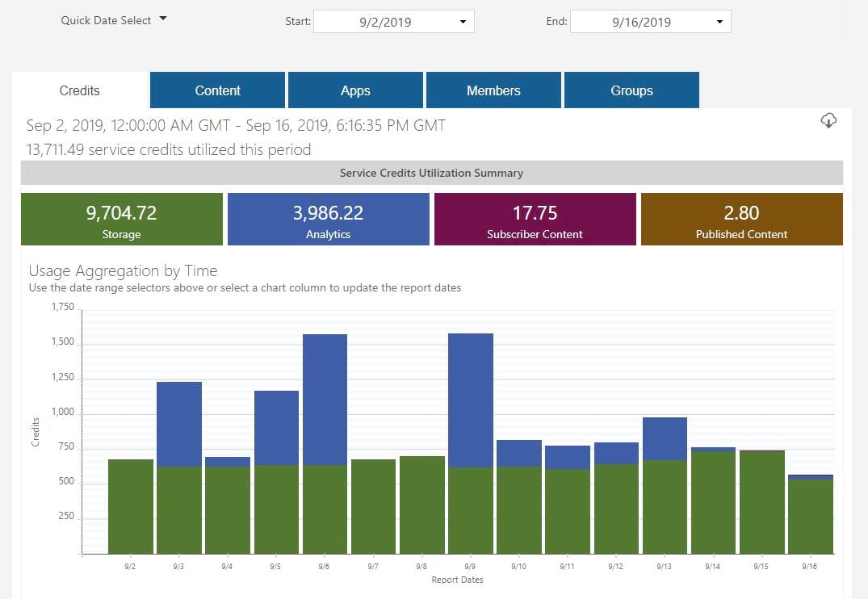Select the 9/16 chart column
The width and height of the screenshot is (868, 599).
click(811, 514)
